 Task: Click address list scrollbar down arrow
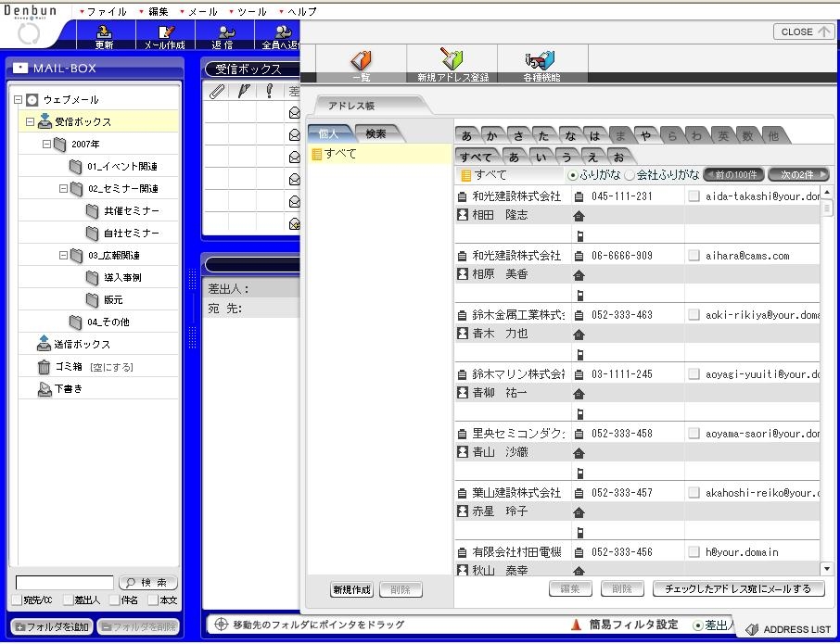coord(827,569)
